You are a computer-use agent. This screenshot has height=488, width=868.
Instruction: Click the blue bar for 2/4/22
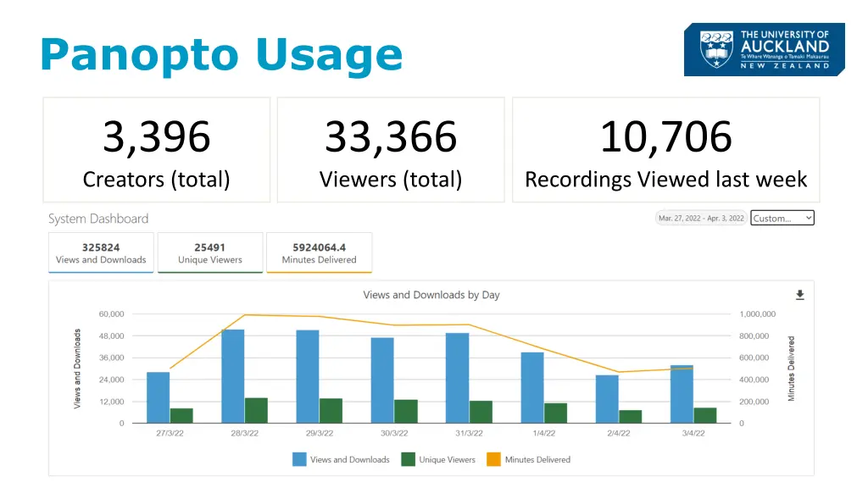pyautogui.click(x=607, y=398)
